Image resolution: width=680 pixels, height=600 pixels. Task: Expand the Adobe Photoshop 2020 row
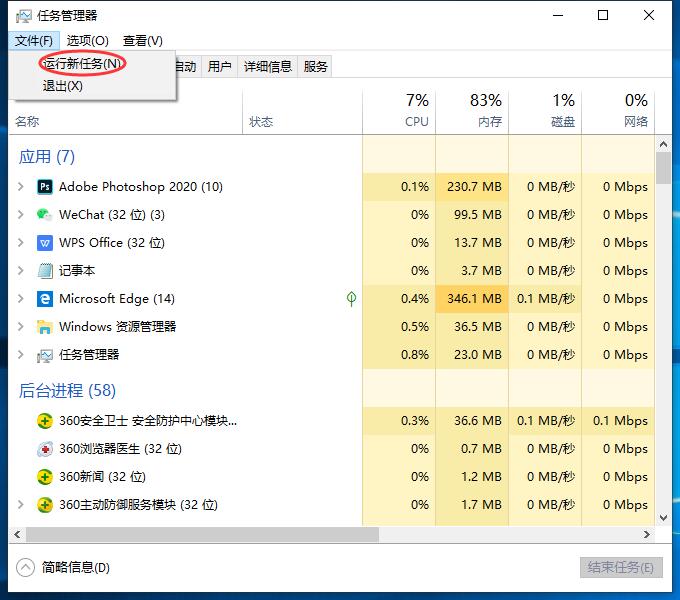(x=20, y=187)
